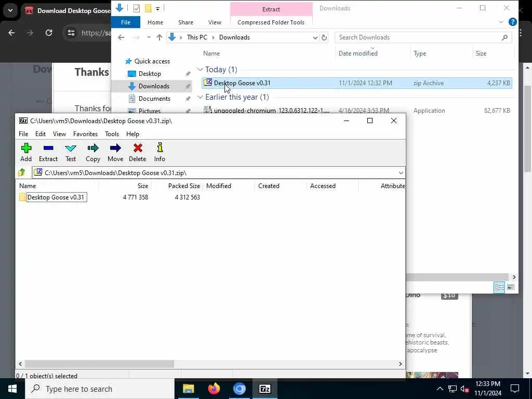Expand the 7-Zip address path dropdown
Viewport: 532px width, 399px height.
point(401,173)
